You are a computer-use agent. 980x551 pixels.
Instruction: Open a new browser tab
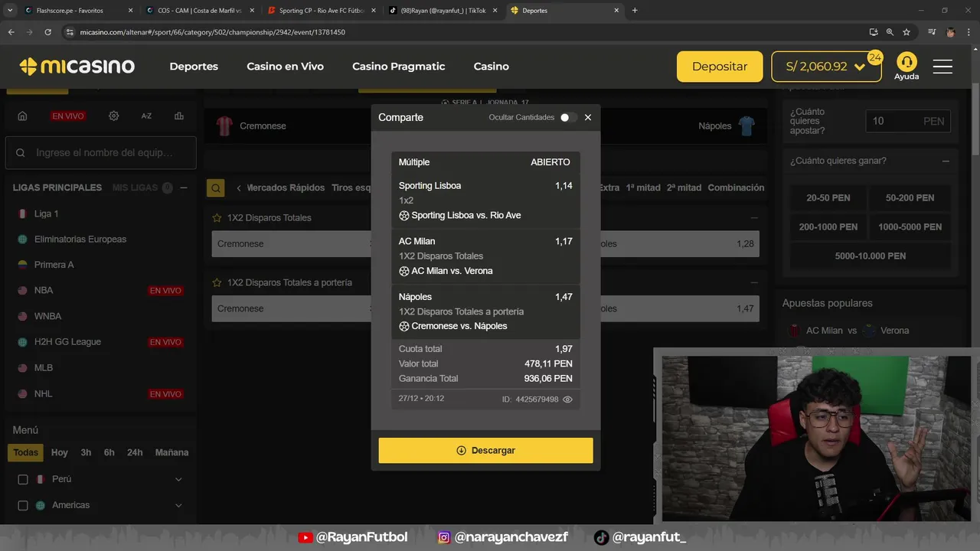pos(635,11)
